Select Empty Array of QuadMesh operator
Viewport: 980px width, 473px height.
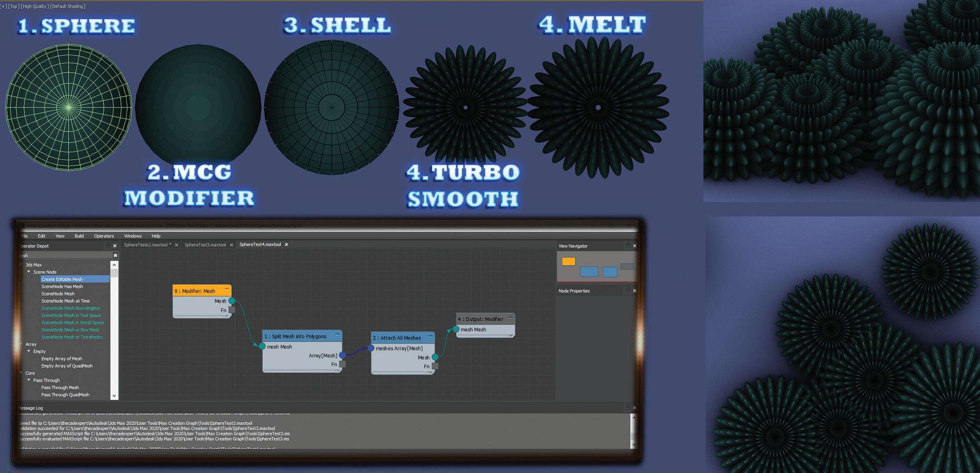point(67,366)
